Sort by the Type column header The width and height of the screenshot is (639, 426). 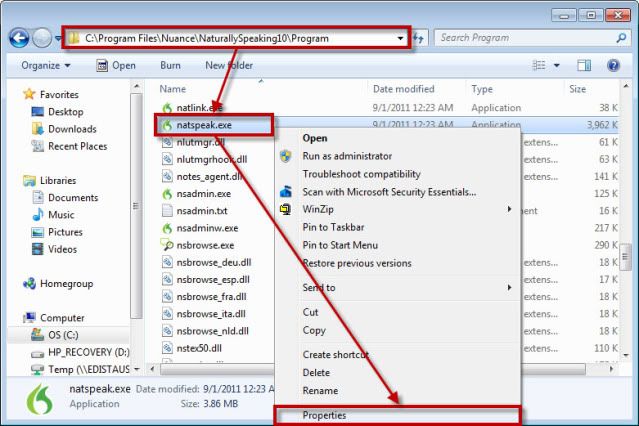[x=482, y=89]
